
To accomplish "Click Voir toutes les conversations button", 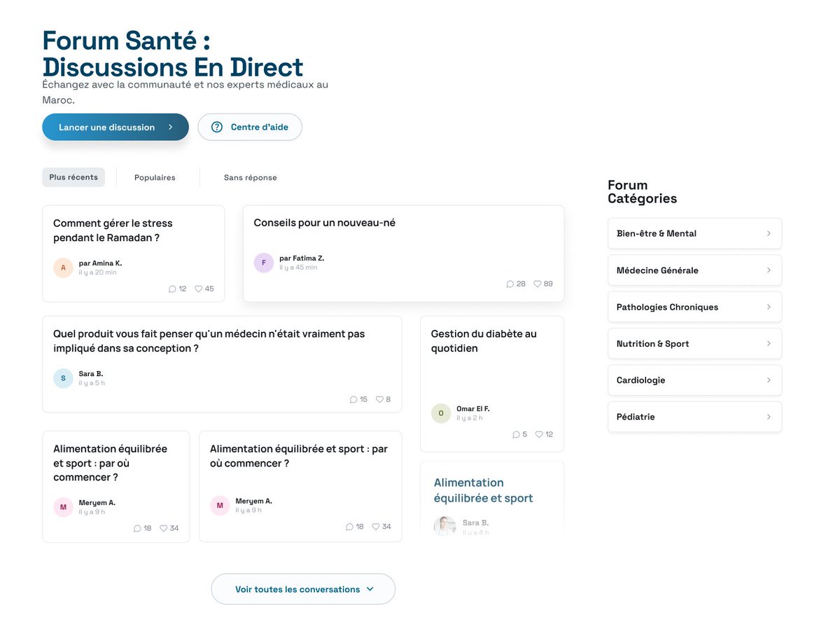I will (x=303, y=589).
